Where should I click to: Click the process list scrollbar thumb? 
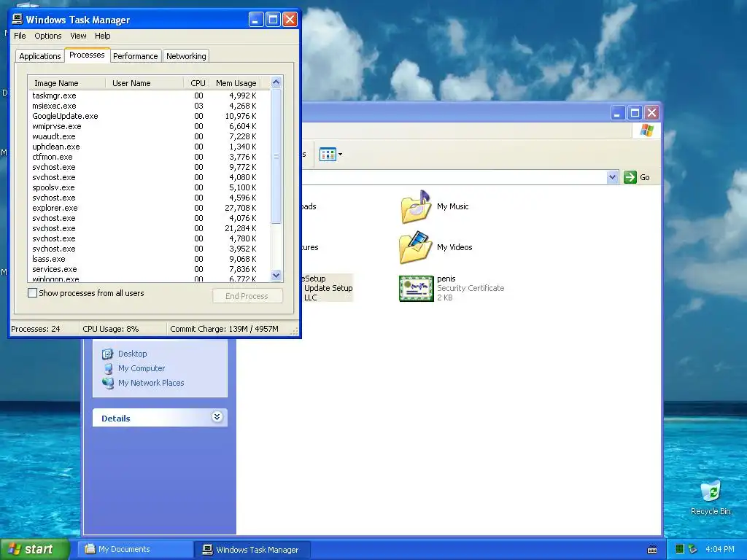click(276, 156)
